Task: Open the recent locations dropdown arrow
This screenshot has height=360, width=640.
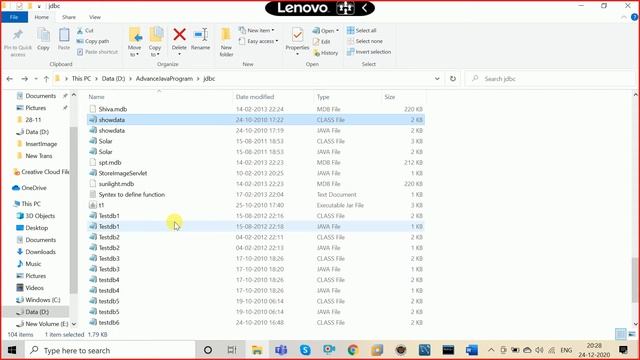Action: 36,79
